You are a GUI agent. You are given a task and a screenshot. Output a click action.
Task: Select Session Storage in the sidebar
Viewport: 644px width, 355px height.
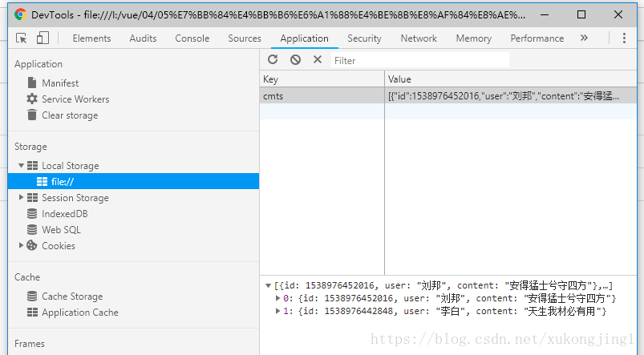click(75, 198)
